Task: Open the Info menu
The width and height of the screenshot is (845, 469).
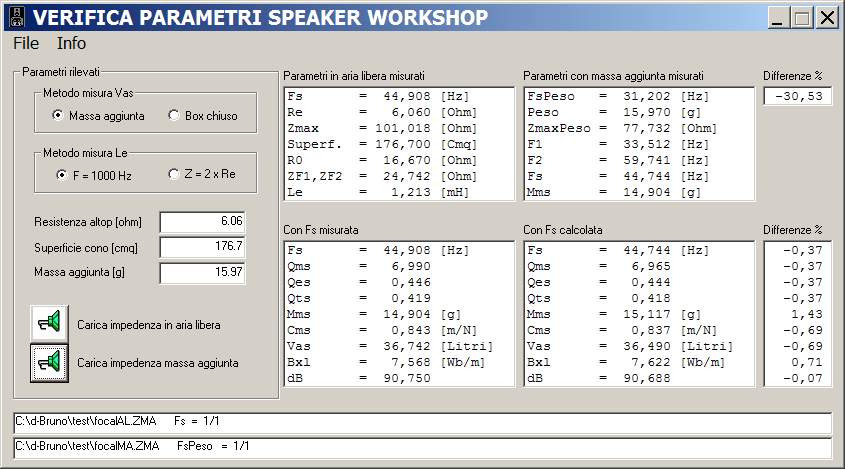Action: point(71,43)
